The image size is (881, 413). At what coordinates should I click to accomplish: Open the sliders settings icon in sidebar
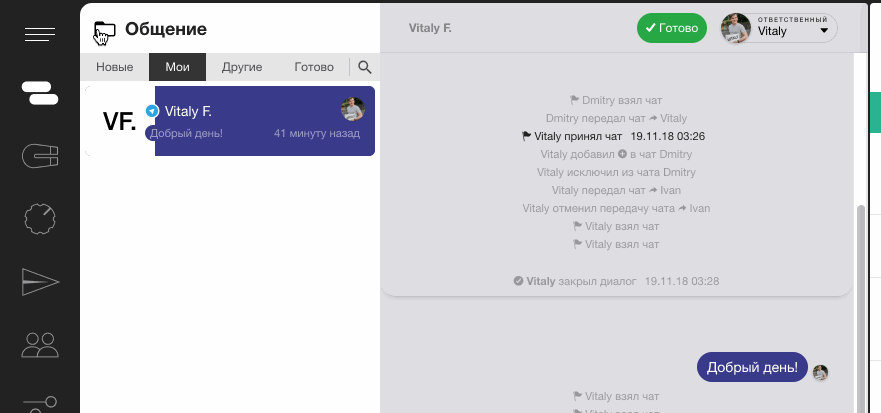(40, 402)
